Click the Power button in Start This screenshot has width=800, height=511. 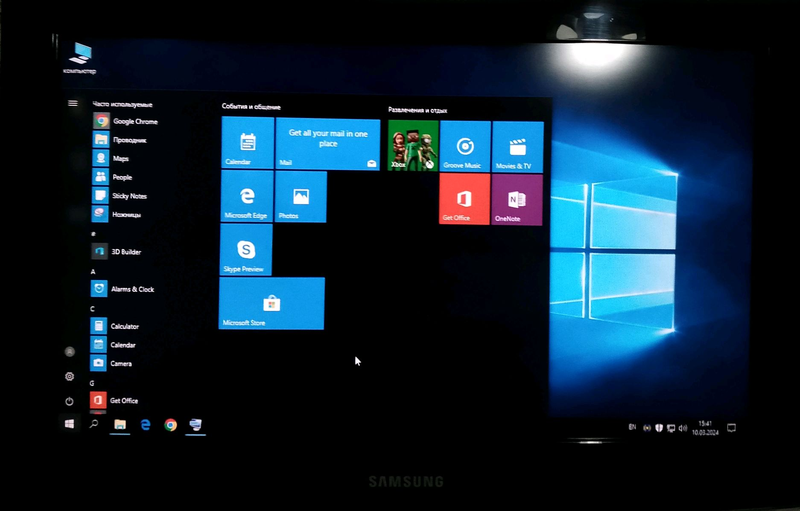69,401
